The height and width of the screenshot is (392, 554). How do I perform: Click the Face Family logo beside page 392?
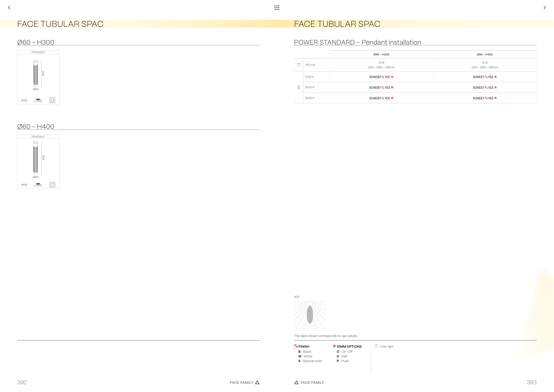tap(257, 382)
